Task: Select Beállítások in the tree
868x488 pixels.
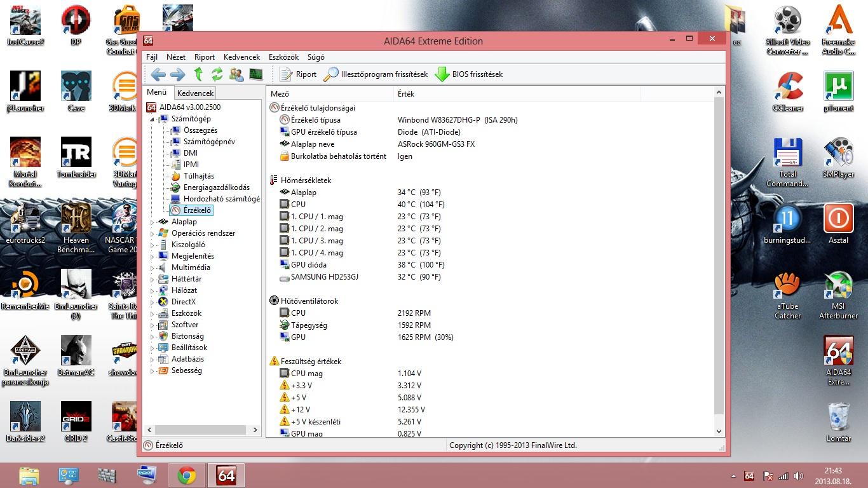Action: click(x=189, y=348)
